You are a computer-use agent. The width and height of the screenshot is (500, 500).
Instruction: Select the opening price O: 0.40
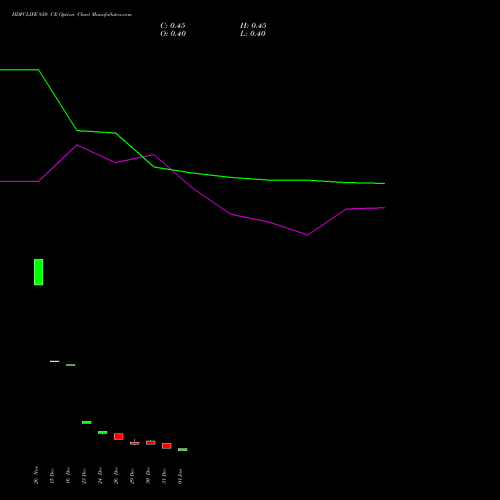(173, 34)
